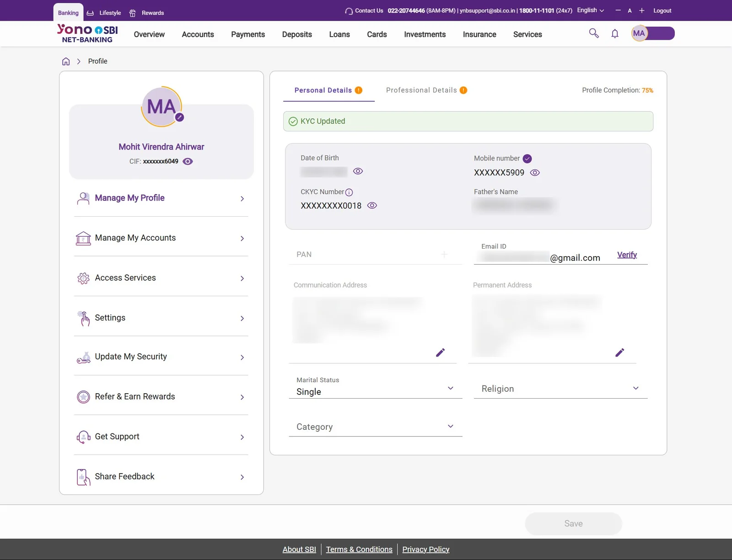Click the Yono SBI Net-Banking logo
The height and width of the screenshot is (560, 732).
87,33
